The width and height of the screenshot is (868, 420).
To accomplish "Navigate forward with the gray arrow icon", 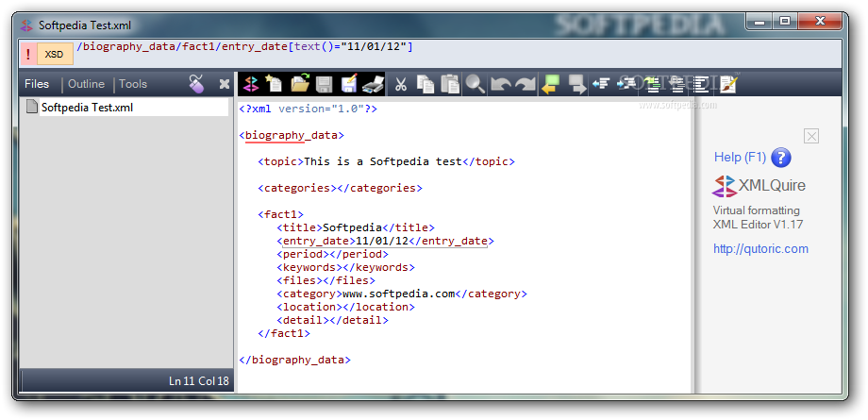I will [x=576, y=84].
